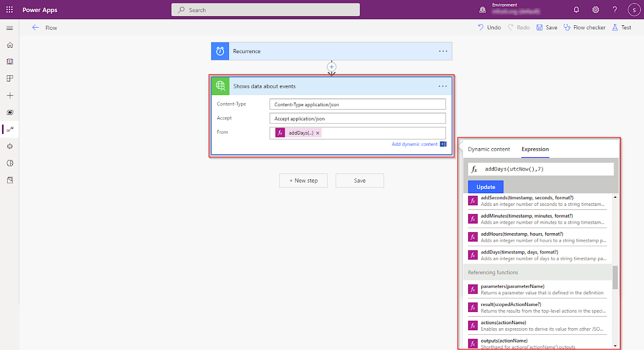
Task: Go to Home in left navigation
Action: point(10,45)
